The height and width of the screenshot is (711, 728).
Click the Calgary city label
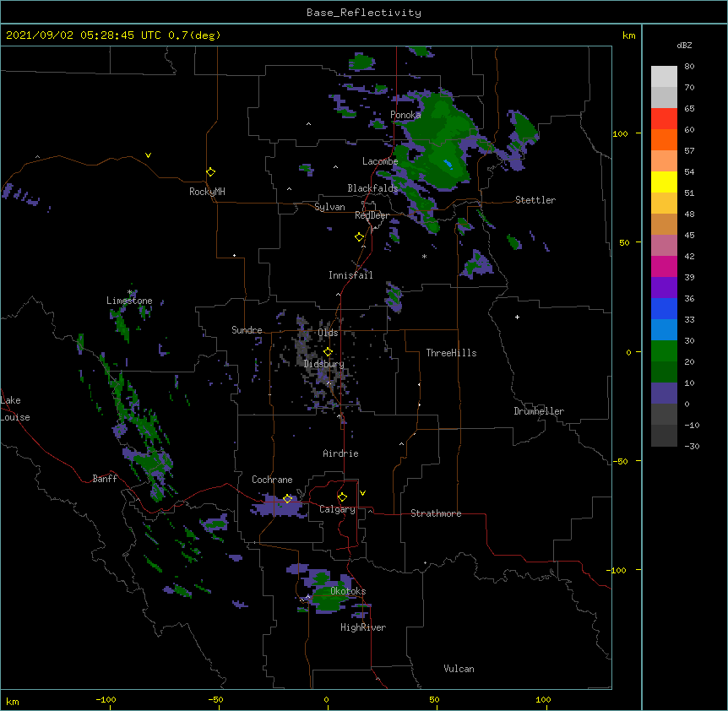337,509
